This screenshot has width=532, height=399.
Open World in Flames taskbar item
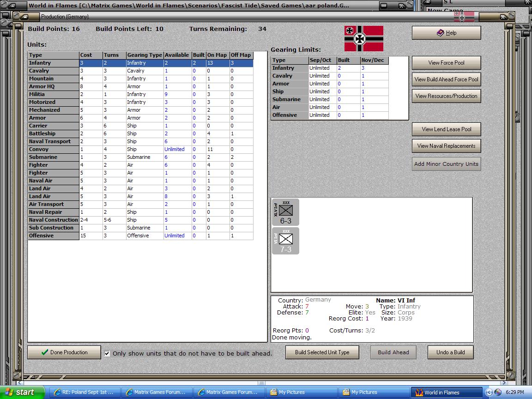click(446, 392)
